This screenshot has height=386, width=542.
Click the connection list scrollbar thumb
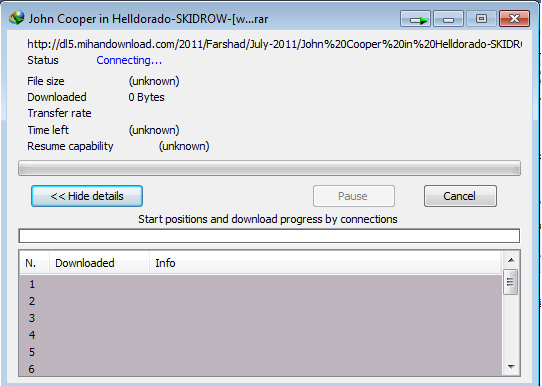click(511, 282)
